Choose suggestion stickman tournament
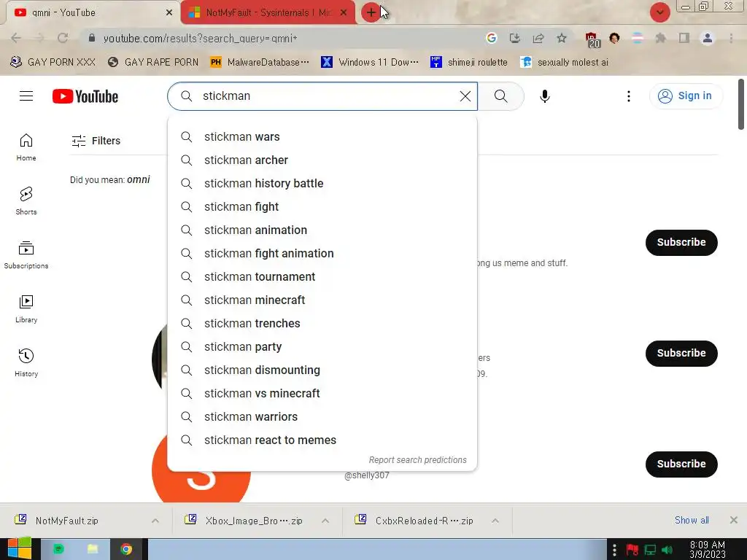Image resolution: width=747 pixels, height=560 pixels. (x=322, y=276)
